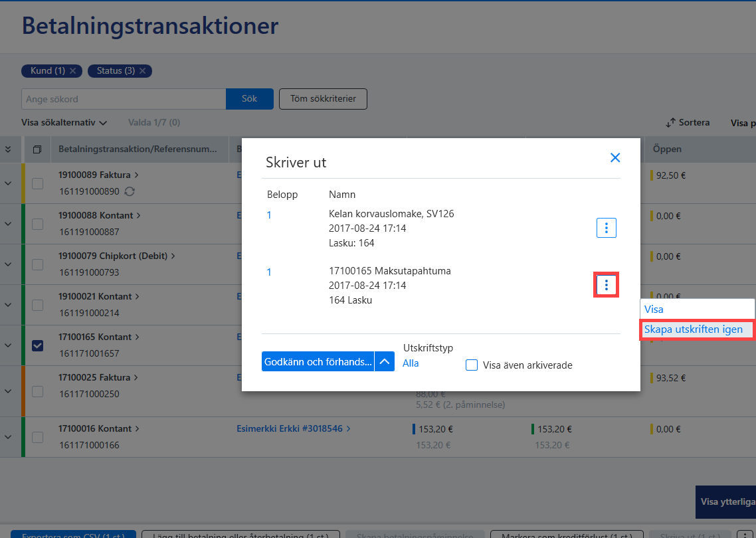
Task: Open 17100016 Kontant detail arrow
Action: point(137,428)
